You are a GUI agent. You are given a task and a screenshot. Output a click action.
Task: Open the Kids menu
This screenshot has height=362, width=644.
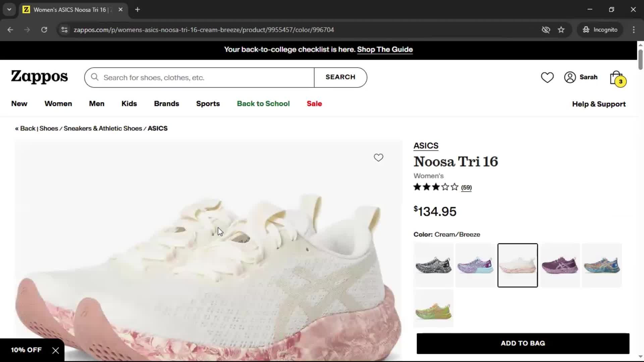[129, 104]
